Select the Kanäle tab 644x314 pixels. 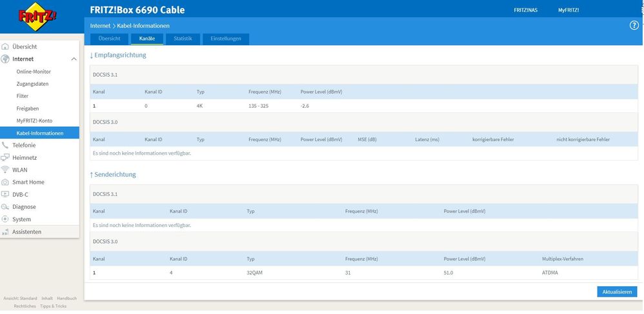(147, 39)
